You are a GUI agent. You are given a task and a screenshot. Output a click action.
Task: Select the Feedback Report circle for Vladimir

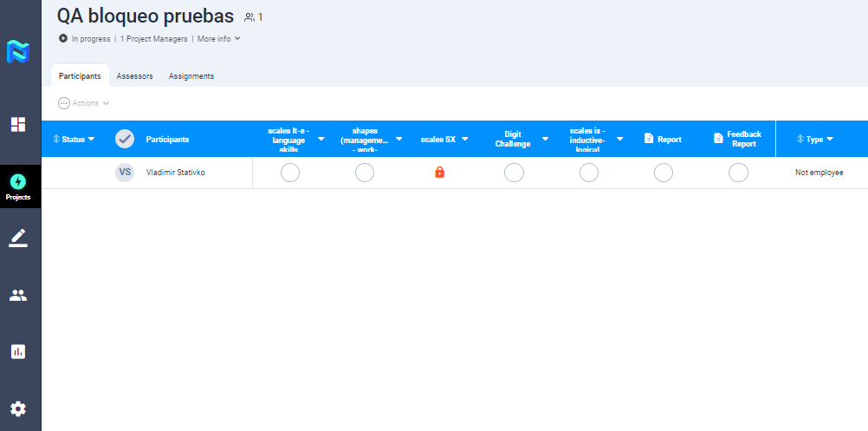(x=738, y=173)
